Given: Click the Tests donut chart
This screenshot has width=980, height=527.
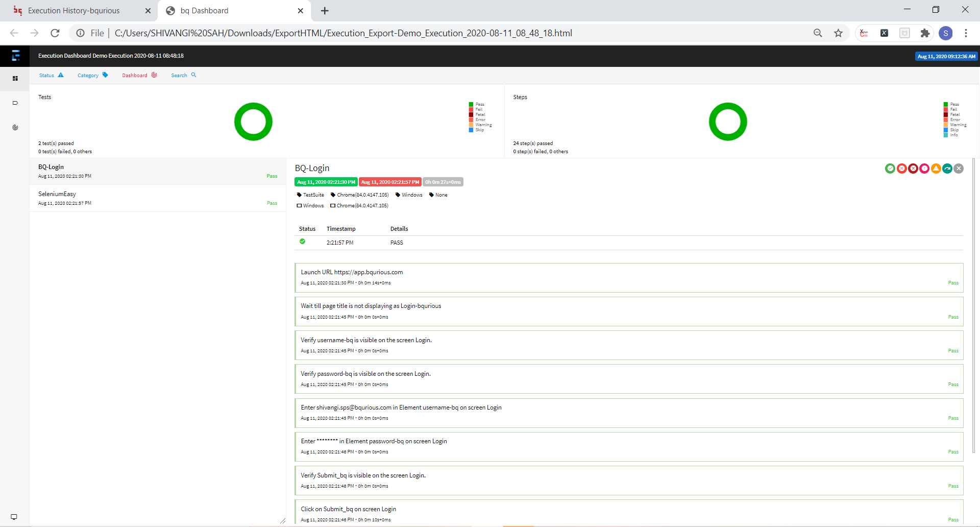Looking at the screenshot, I should tap(253, 122).
